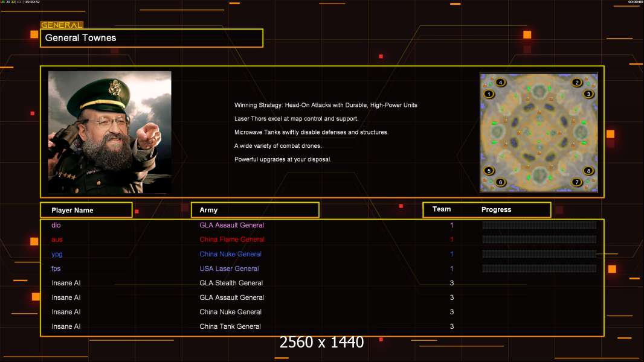Click the Progress column header

[x=496, y=209]
